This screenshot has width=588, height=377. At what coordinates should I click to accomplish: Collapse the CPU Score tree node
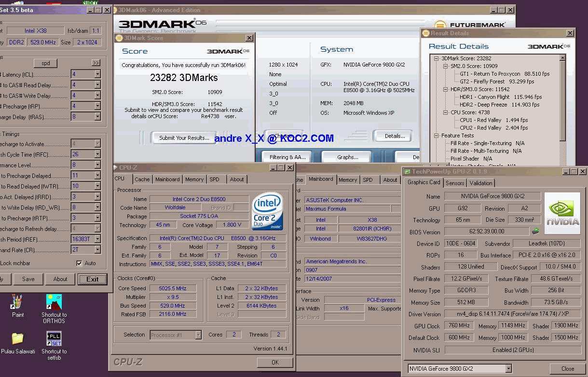(446, 112)
